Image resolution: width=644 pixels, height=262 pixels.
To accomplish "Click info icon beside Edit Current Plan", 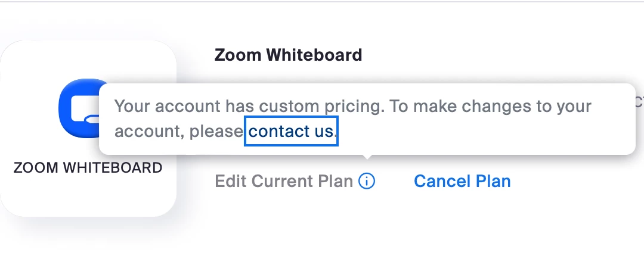I will click(x=367, y=181).
